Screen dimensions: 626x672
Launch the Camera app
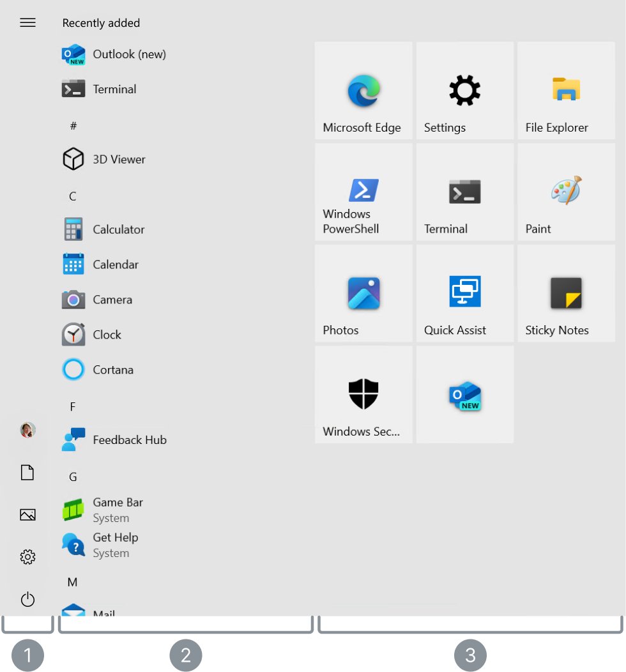click(x=97, y=300)
